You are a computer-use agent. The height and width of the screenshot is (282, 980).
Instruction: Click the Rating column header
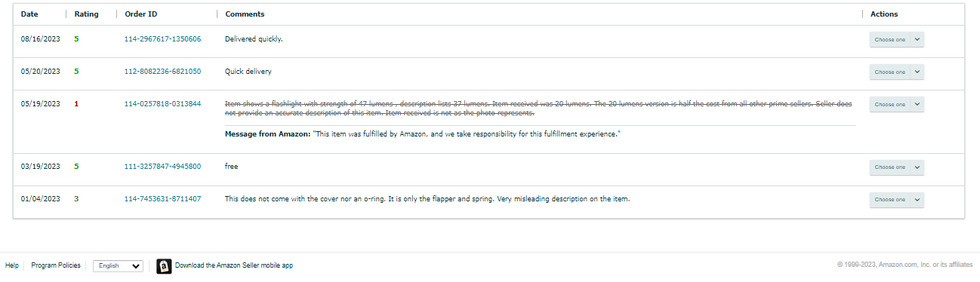86,14
